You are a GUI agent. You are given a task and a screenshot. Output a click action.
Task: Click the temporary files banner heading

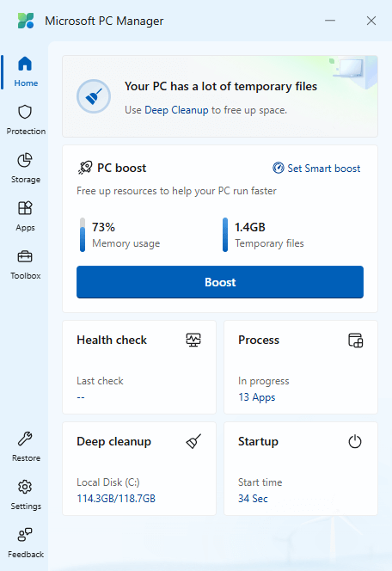click(x=221, y=86)
